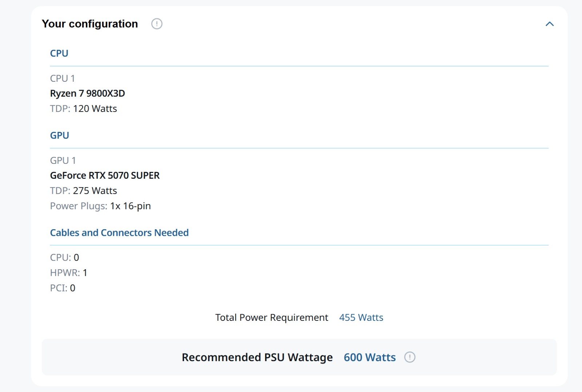Select the blue GPU section heading
582x392 pixels.
pos(59,136)
